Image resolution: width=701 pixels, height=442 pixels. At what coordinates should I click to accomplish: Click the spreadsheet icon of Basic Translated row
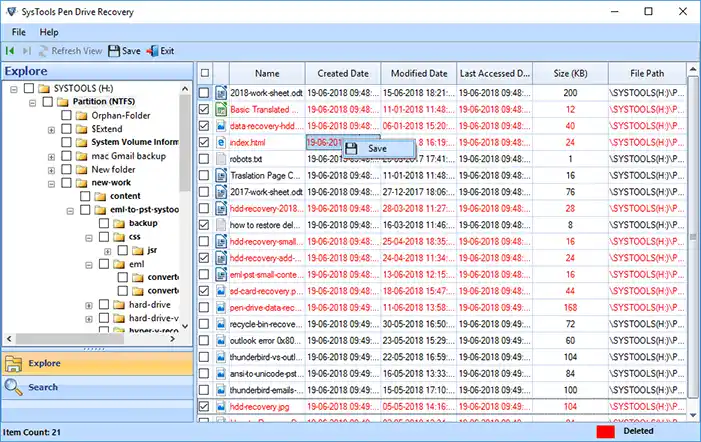point(221,109)
